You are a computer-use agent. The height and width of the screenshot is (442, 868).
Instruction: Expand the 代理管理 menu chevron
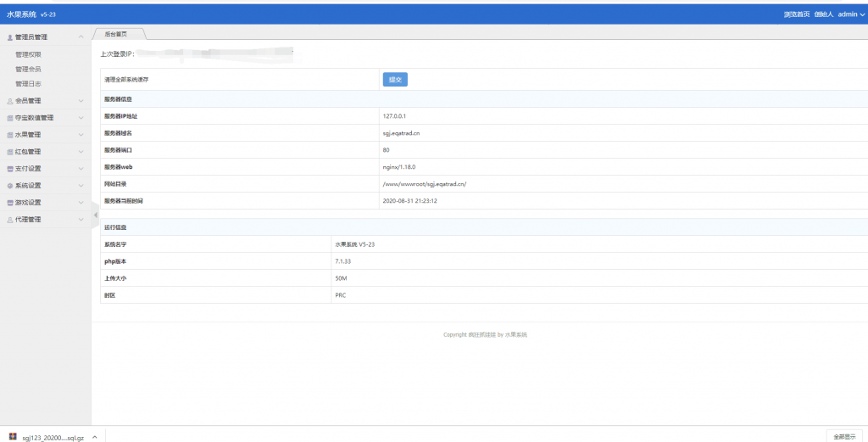81,220
